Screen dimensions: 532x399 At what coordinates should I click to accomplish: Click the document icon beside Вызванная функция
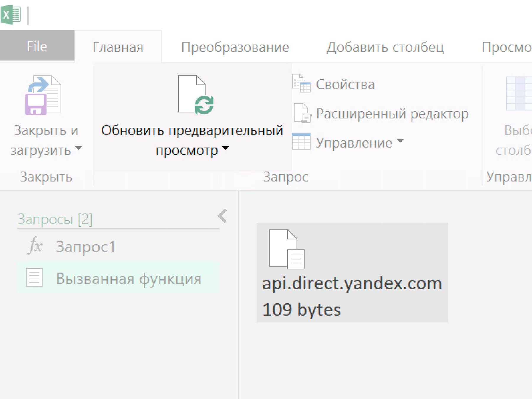click(x=34, y=277)
